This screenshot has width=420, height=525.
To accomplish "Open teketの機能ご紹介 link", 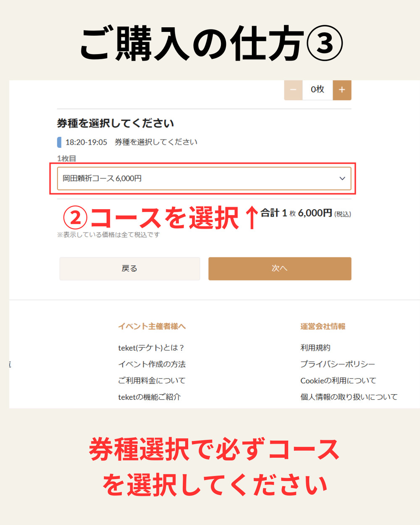I will click(149, 397).
